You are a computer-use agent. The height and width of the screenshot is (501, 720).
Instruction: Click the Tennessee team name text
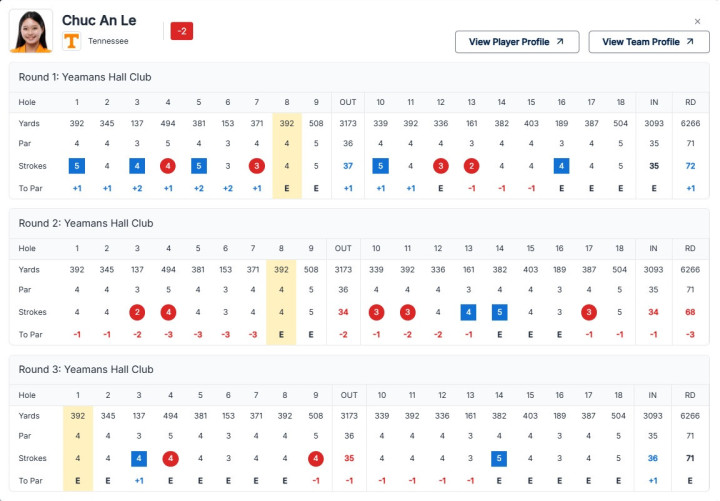[108, 41]
